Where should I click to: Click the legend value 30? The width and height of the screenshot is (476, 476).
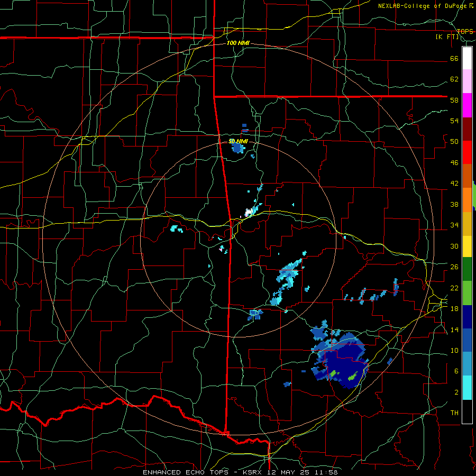click(x=454, y=246)
